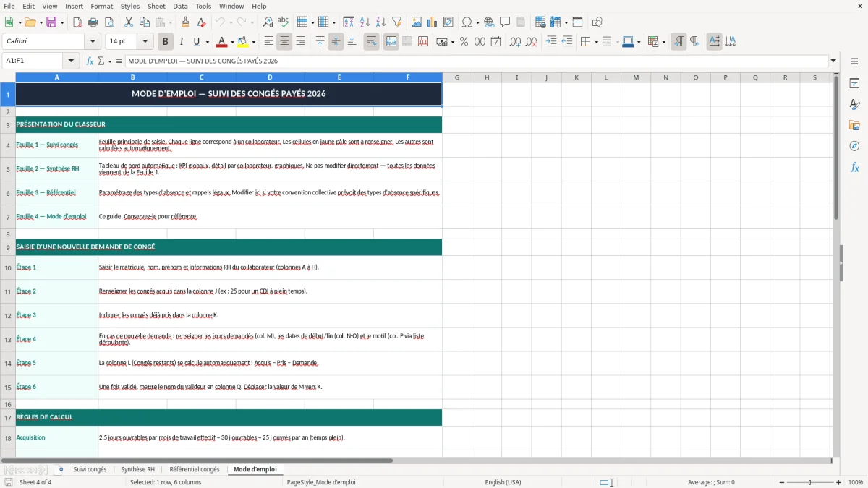Open the Data menu
The height and width of the screenshot is (488, 868).
point(180,6)
